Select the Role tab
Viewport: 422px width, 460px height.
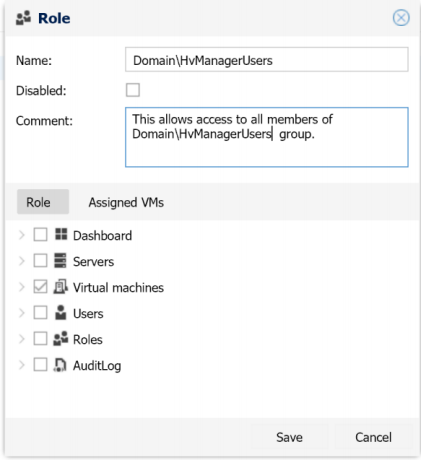43,202
